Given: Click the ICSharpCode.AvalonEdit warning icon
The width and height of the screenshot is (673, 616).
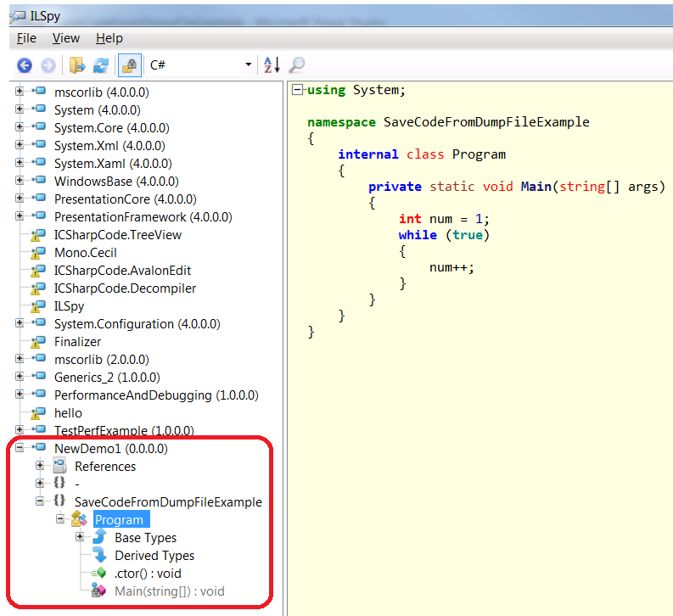Looking at the screenshot, I should [38, 271].
